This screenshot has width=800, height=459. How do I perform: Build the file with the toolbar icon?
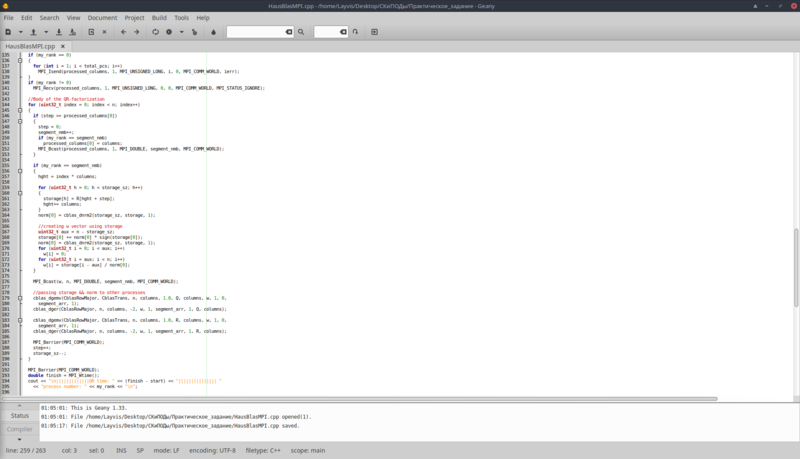click(x=169, y=32)
